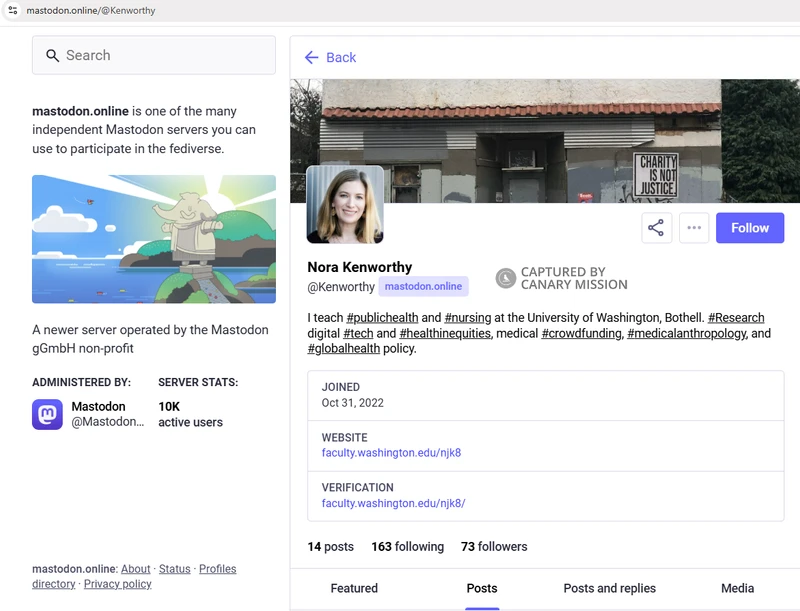The width and height of the screenshot is (800, 611).
Task: View the 14 posts count
Action: coord(331,546)
